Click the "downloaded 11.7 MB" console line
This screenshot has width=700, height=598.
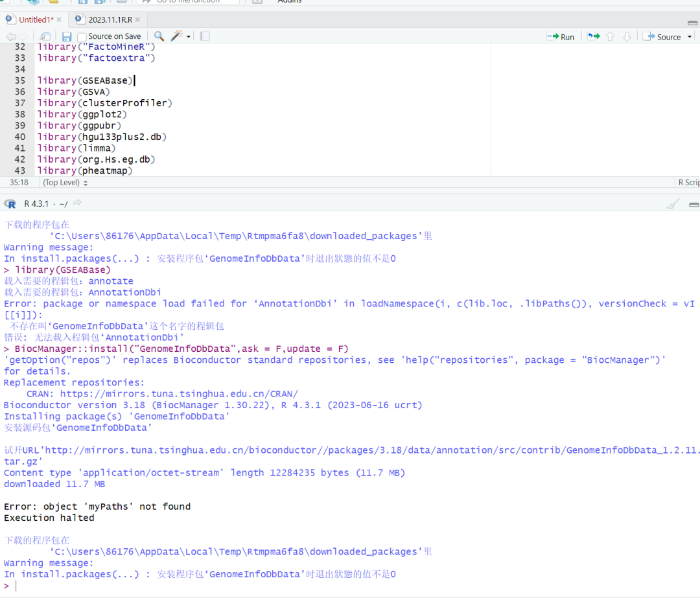(x=54, y=484)
